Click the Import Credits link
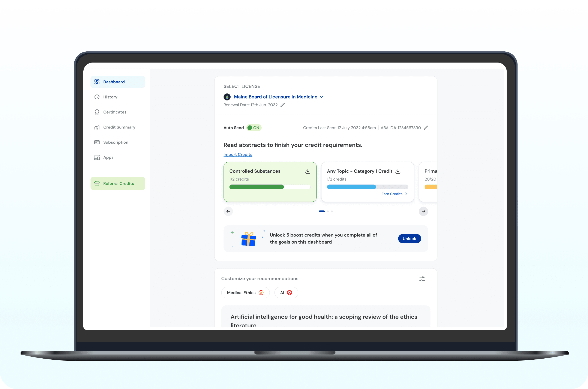Screen dimensions: 588x389 click(238, 155)
